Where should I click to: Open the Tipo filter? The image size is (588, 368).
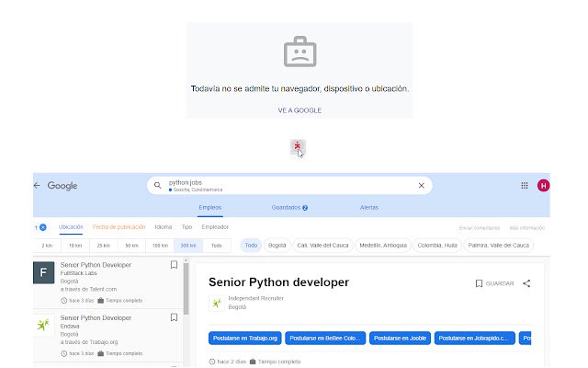pyautogui.click(x=187, y=227)
